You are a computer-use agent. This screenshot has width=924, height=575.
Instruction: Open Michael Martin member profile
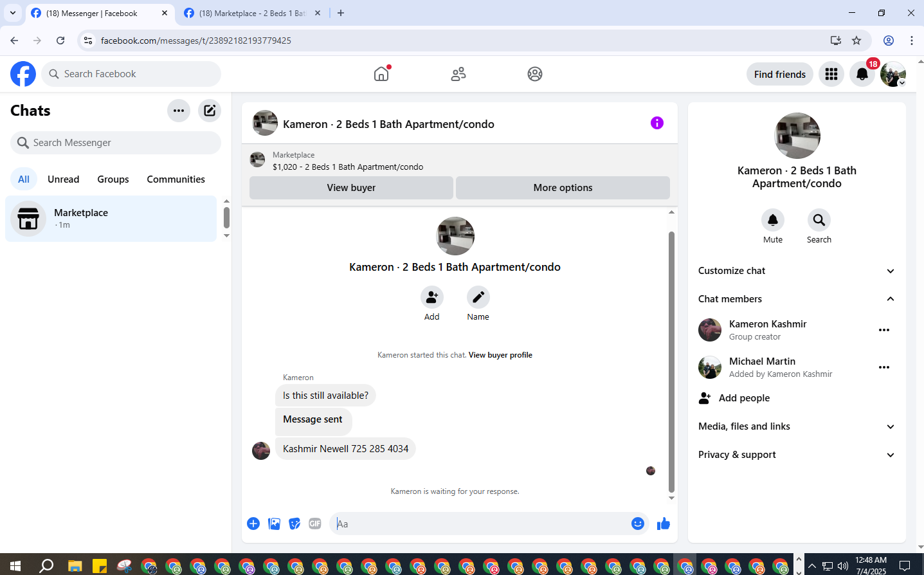click(765, 367)
